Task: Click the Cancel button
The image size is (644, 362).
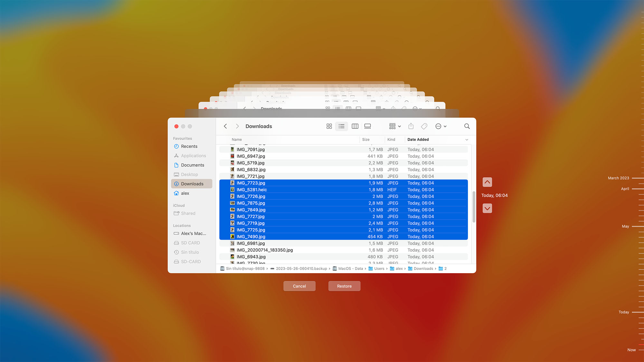Action: [x=299, y=286]
